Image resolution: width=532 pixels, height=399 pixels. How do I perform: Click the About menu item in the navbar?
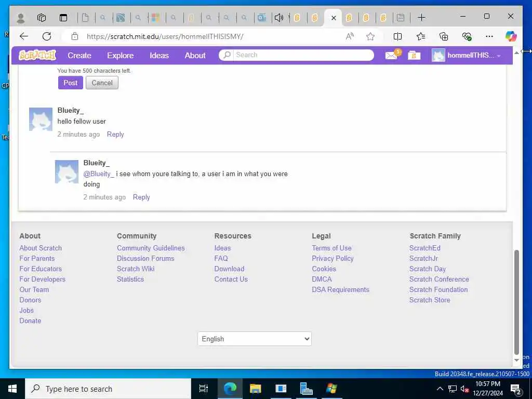(x=195, y=55)
